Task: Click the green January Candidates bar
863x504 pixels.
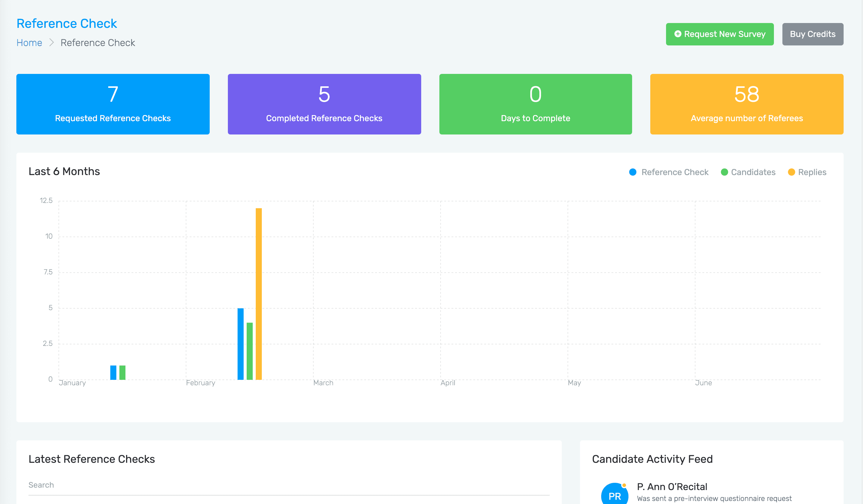Action: 122,373
